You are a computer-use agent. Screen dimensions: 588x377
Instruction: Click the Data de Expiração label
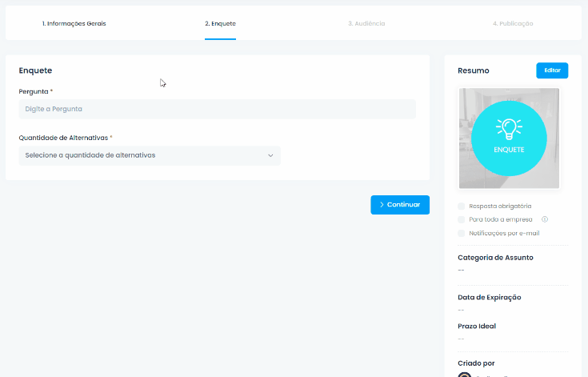(x=490, y=298)
